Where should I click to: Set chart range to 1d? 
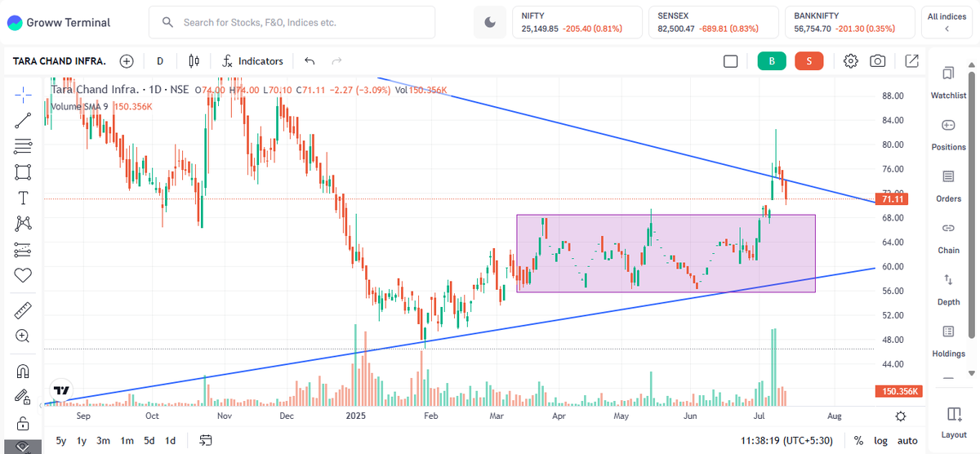click(170, 440)
